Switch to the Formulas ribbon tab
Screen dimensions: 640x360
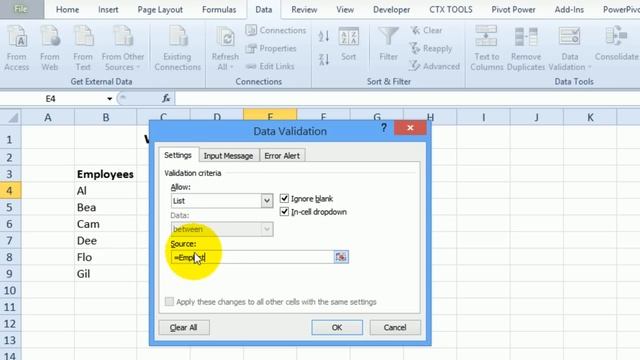pyautogui.click(x=219, y=9)
